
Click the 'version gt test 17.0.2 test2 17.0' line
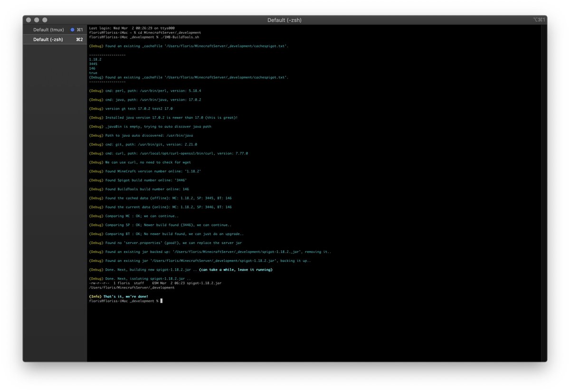(x=131, y=109)
